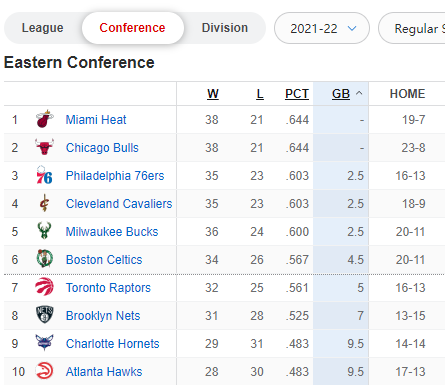
Task: Select the Conference standings toggle
Action: tap(132, 28)
